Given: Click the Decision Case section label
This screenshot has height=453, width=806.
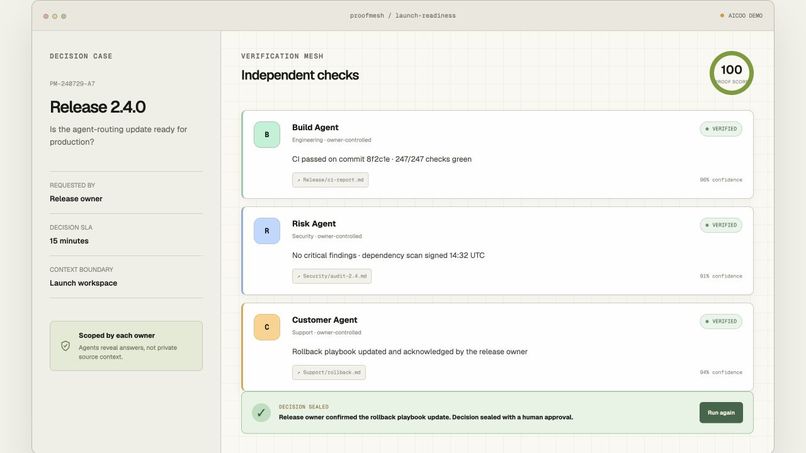Looking at the screenshot, I should click(81, 56).
